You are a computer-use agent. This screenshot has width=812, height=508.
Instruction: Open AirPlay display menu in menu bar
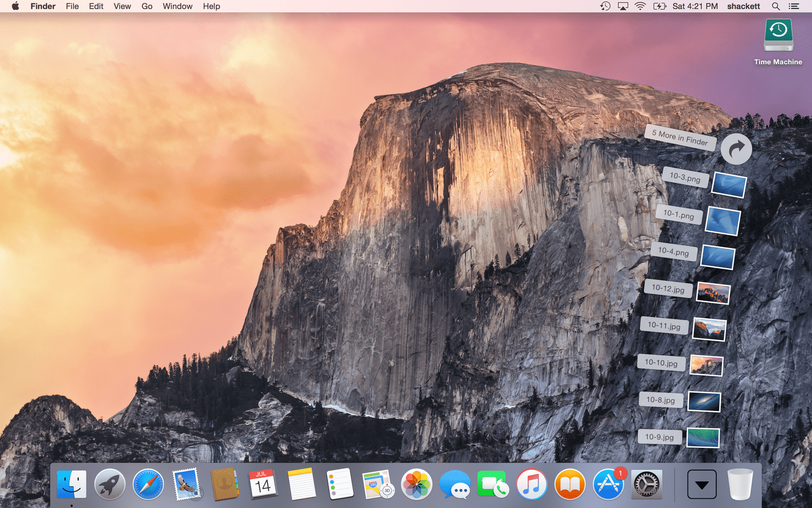[623, 6]
